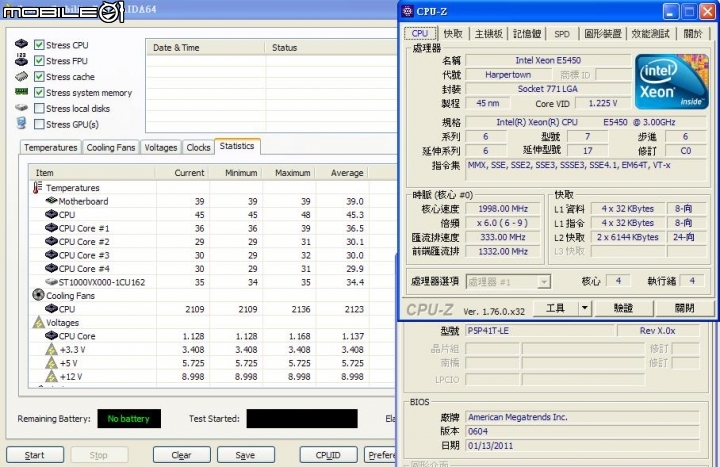Click the P5P41T-LE model field
Screen dimensions: 720x467
[x=540, y=331]
